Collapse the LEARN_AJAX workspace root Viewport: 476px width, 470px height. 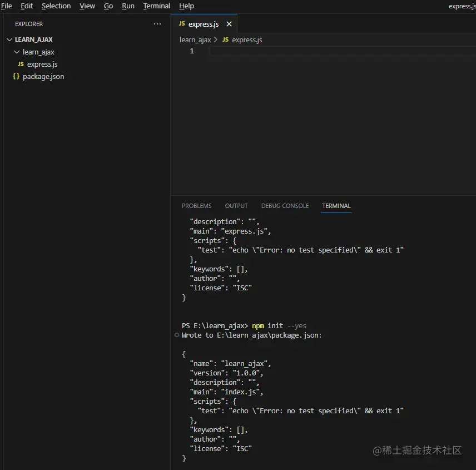(9, 39)
